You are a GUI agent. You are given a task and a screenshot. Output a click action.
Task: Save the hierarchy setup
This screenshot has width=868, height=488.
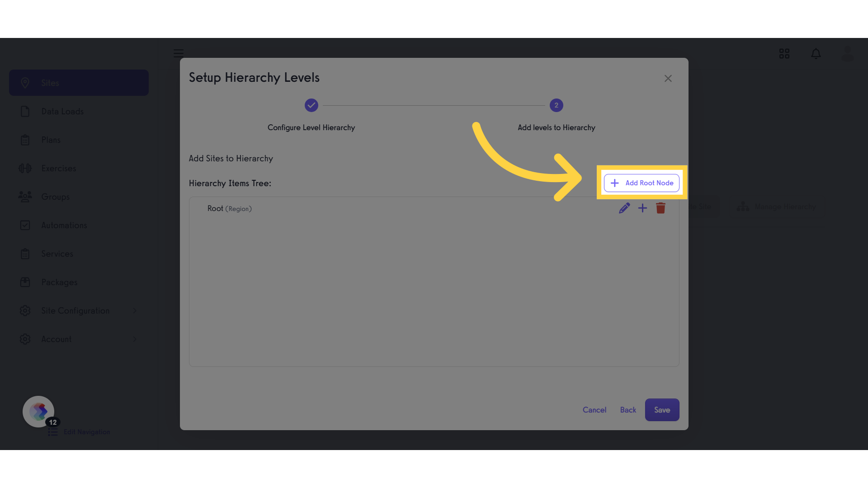[x=662, y=410]
